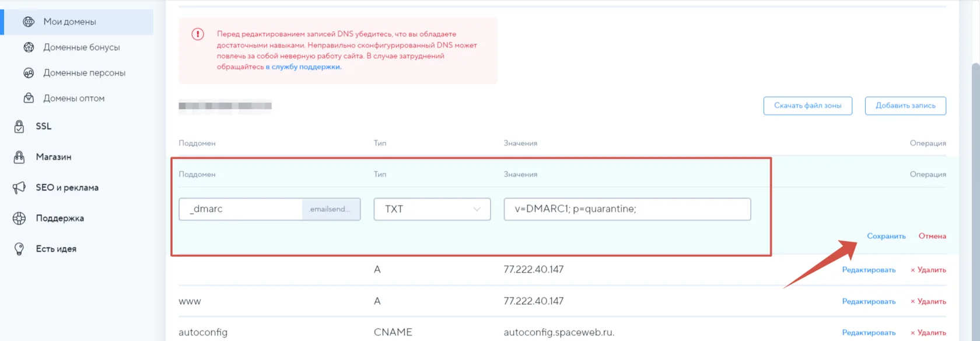Cancel editing with Отмена
Viewport: 980px width, 341px height.
tap(932, 236)
